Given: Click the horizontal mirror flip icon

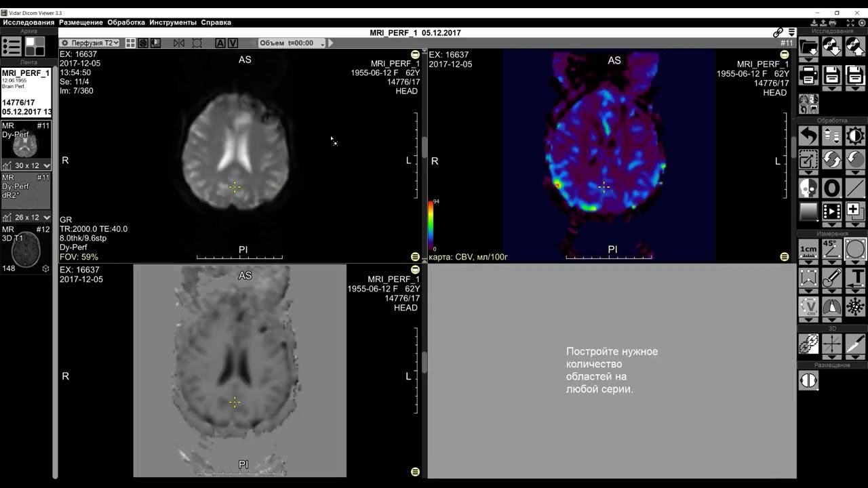Looking at the screenshot, I should point(179,43).
